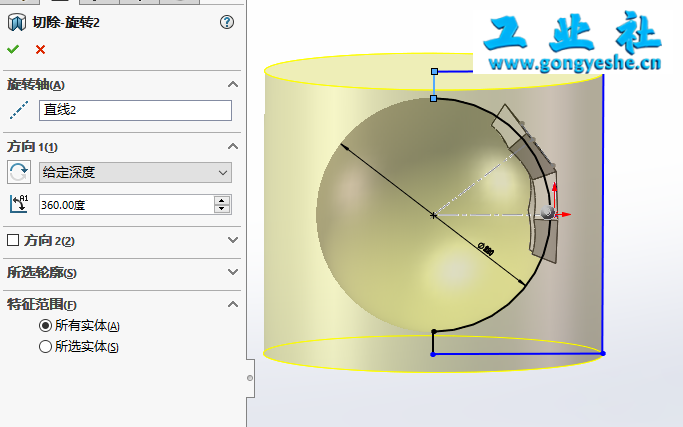Click the rotation axis dashed-line icon
The height and width of the screenshot is (427, 683).
point(19,110)
